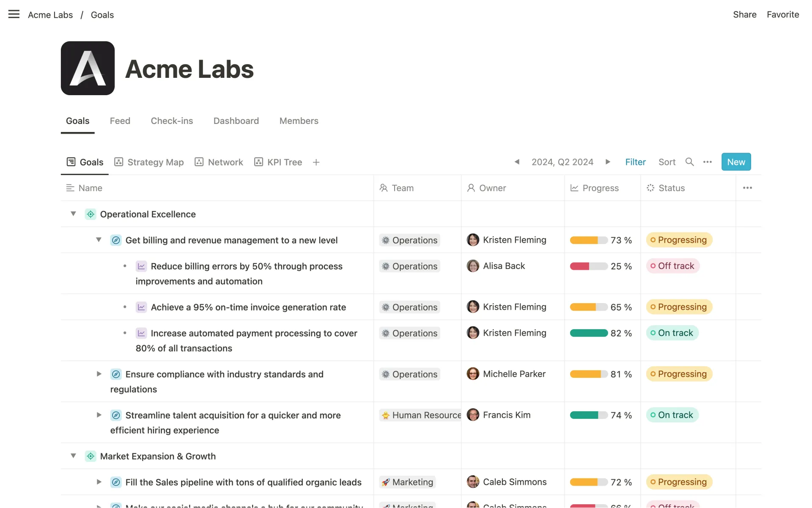The image size is (812, 508).
Task: Click the Filter link
Action: coord(635,162)
